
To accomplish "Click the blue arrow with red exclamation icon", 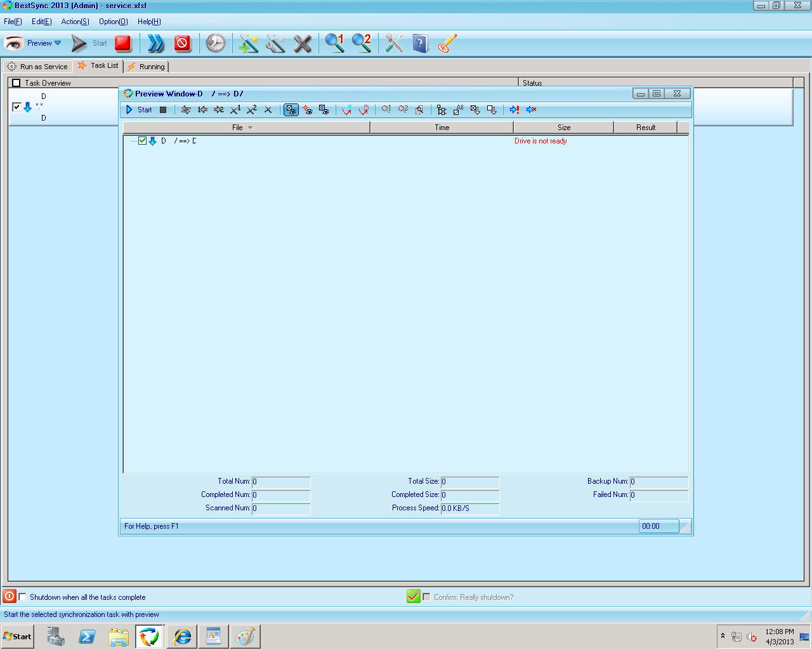I will (x=514, y=110).
